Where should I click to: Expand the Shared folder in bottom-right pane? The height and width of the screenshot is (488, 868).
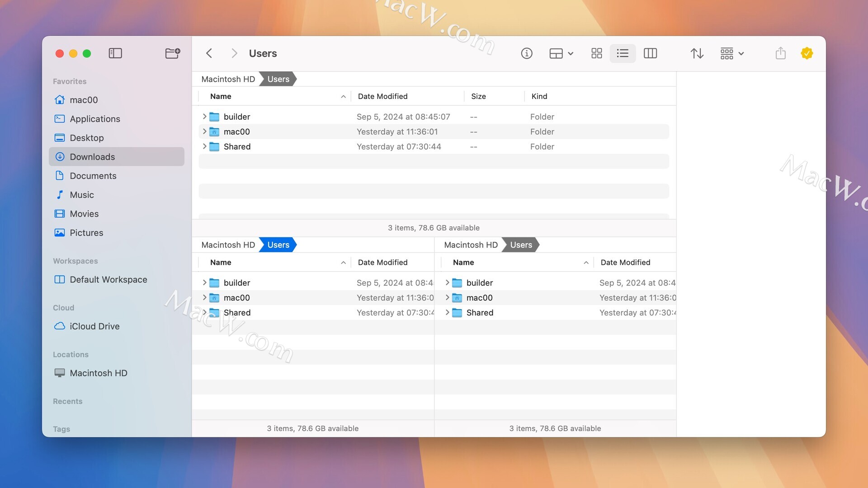click(x=447, y=312)
